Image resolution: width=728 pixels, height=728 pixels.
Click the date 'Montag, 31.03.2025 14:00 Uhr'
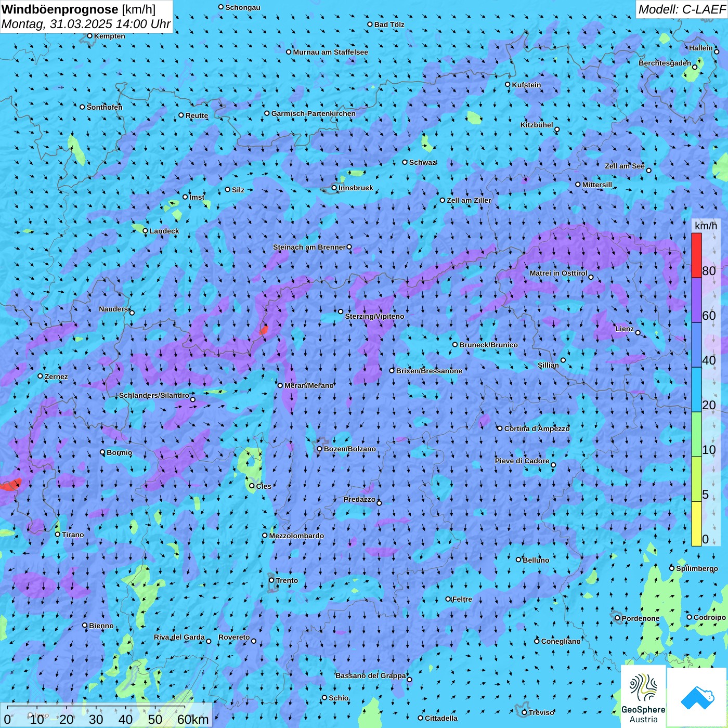[x=86, y=24]
